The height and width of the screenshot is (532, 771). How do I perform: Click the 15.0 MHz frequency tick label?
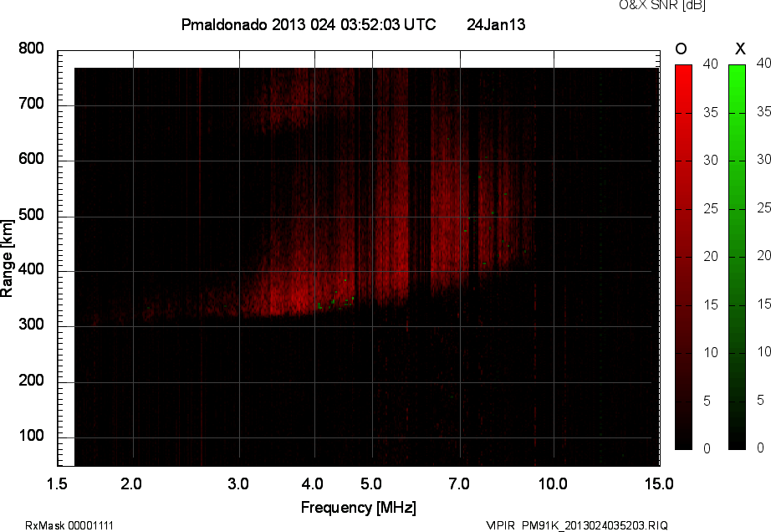659,483
